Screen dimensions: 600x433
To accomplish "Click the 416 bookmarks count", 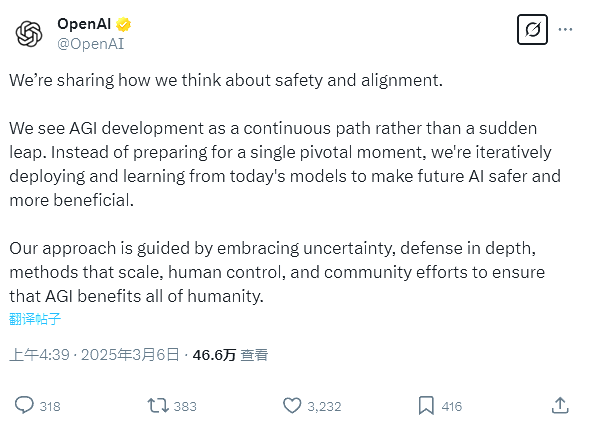I will [451, 406].
